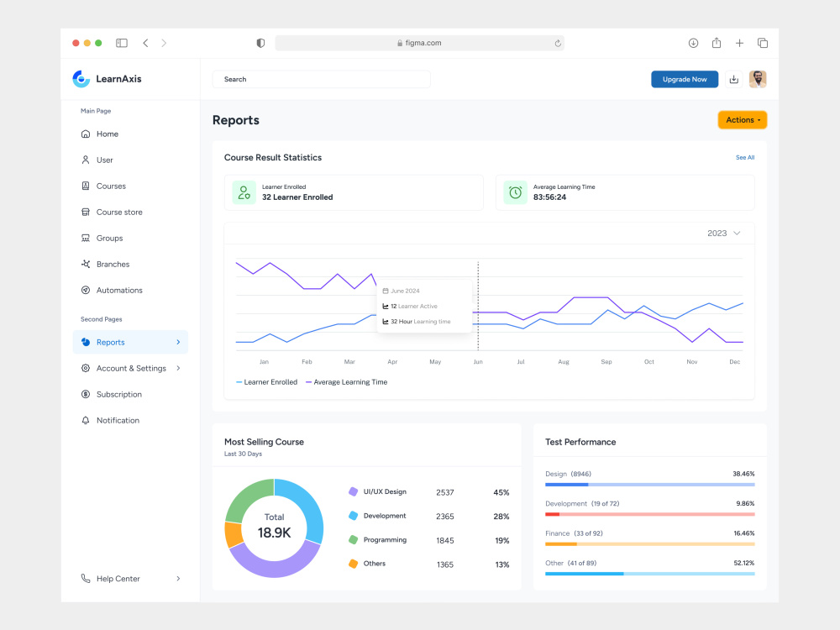Open the Groups menu item
The width and height of the screenshot is (840, 630).
(x=130, y=238)
